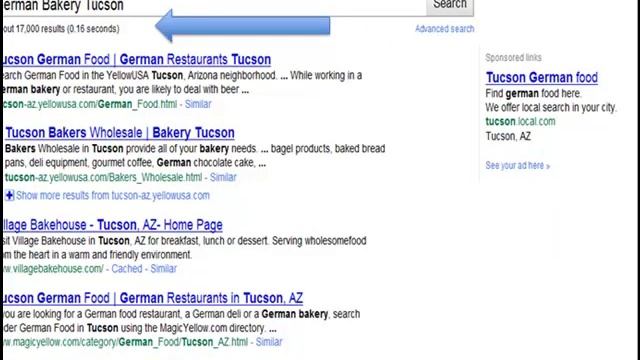Viewport: 640px width, 360px height.
Task: Click yellowusa.com/German_Food.html URL text
Action: pos(90,104)
